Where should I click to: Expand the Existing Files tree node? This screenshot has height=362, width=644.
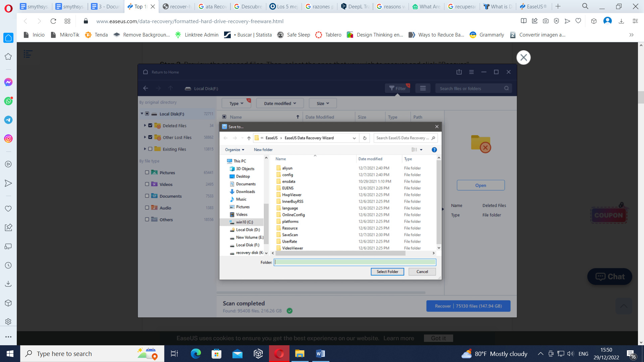click(145, 149)
